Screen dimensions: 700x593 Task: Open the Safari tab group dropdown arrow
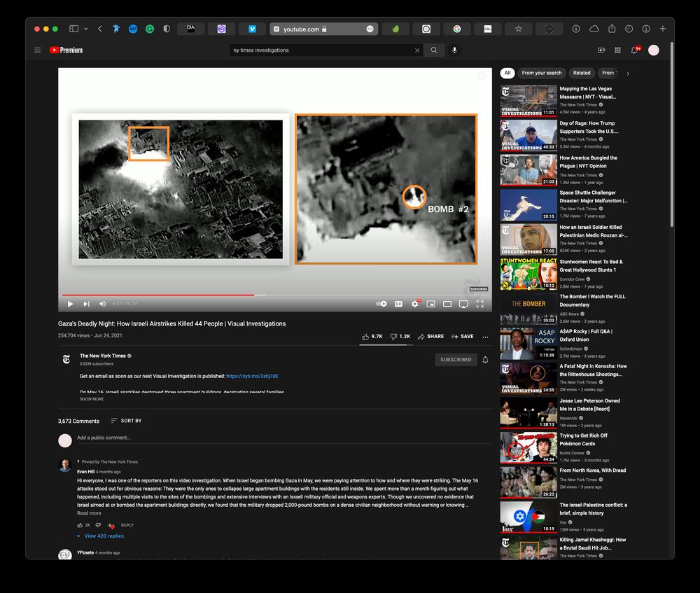coord(85,29)
